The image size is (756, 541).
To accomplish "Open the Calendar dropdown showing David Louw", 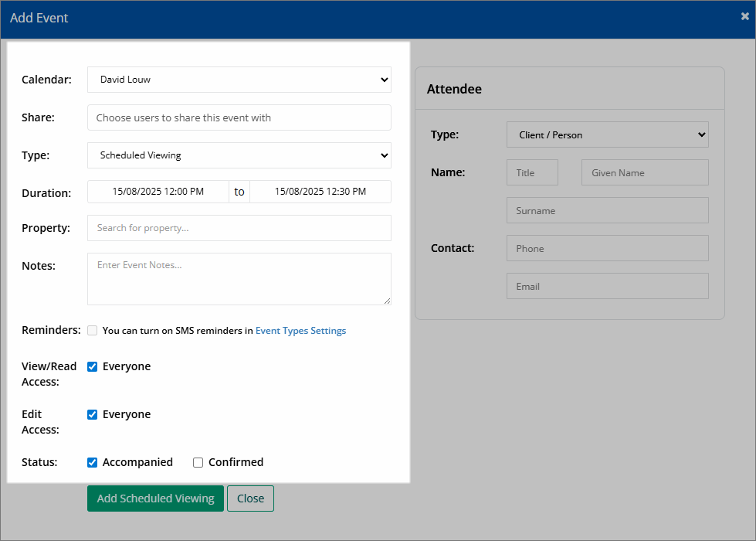I will pyautogui.click(x=239, y=80).
